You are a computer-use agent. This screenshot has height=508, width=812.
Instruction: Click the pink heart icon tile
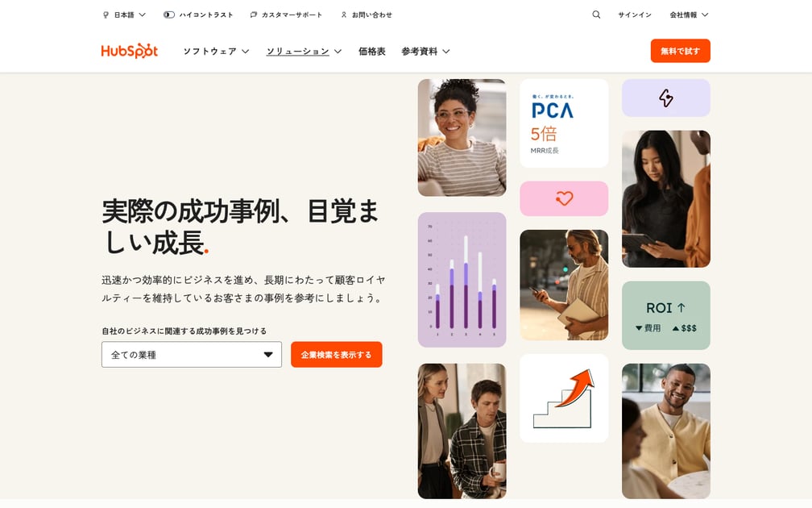564,198
